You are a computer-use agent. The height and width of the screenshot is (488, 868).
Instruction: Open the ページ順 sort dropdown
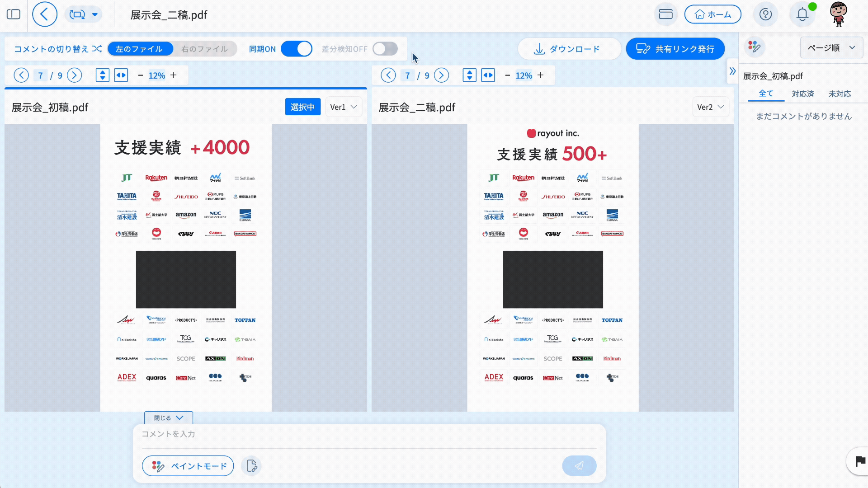[831, 48]
